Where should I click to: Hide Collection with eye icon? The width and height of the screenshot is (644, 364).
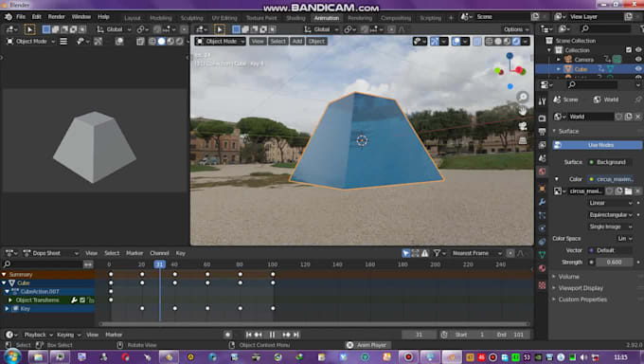(638, 50)
